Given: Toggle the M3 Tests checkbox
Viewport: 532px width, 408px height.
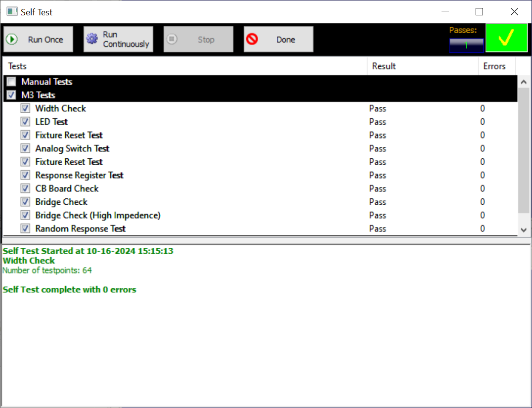Looking at the screenshot, I should pos(11,95).
